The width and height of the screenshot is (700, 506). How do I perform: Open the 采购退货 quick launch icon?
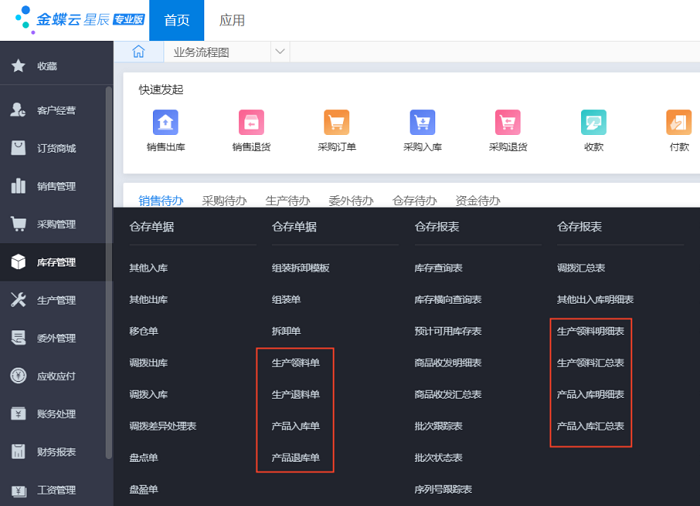point(508,123)
